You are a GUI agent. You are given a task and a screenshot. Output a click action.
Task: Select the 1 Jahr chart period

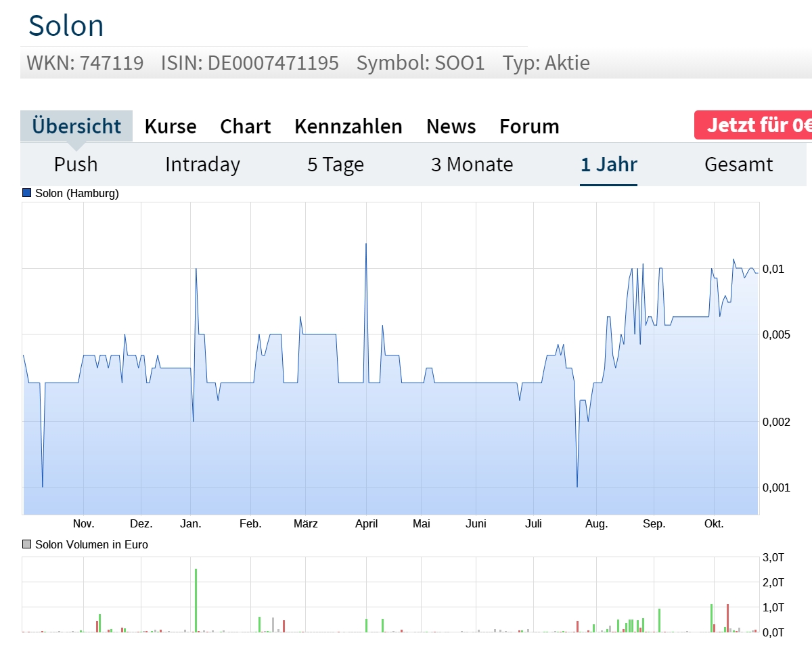click(x=609, y=165)
